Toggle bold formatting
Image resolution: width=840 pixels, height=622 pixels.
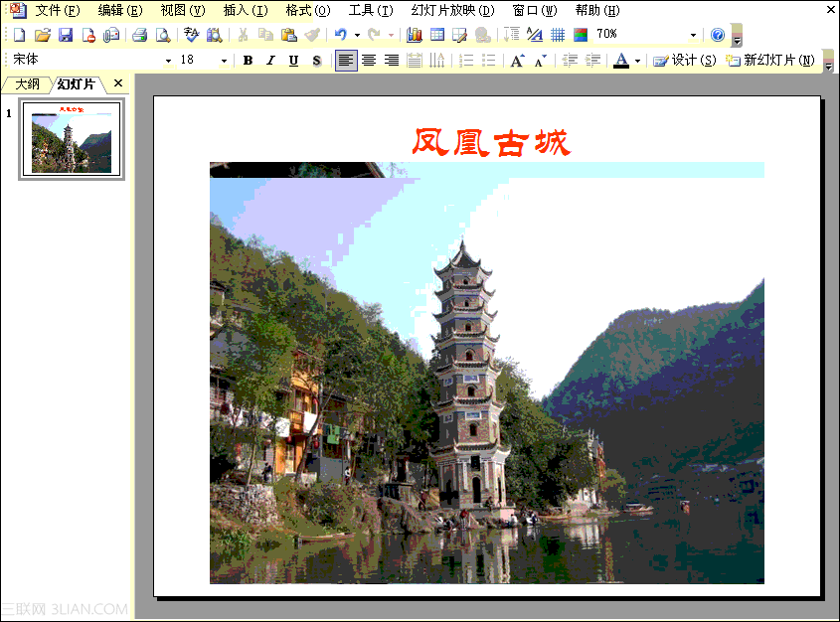(x=247, y=61)
